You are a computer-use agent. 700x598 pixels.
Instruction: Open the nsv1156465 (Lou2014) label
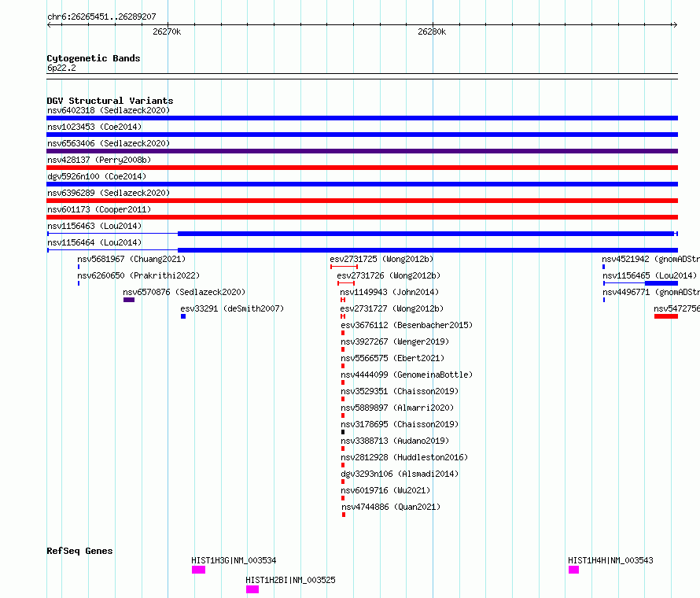(x=650, y=275)
